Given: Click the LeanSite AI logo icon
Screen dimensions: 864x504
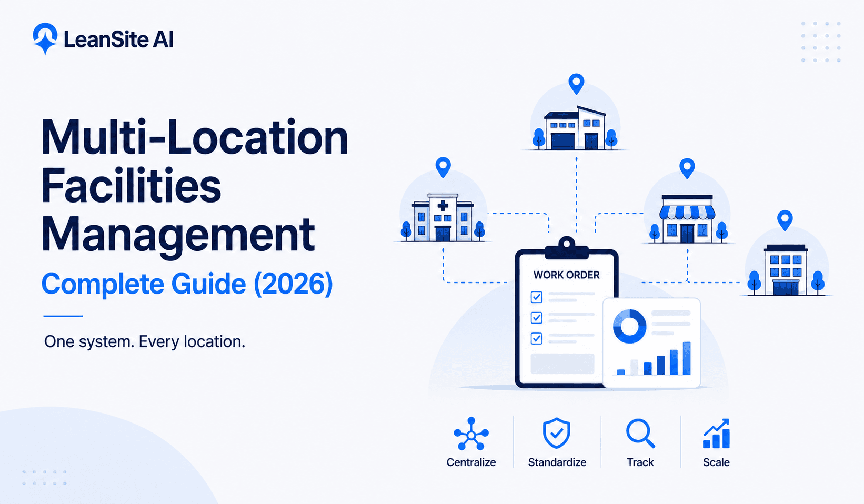Looking at the screenshot, I should [x=45, y=38].
